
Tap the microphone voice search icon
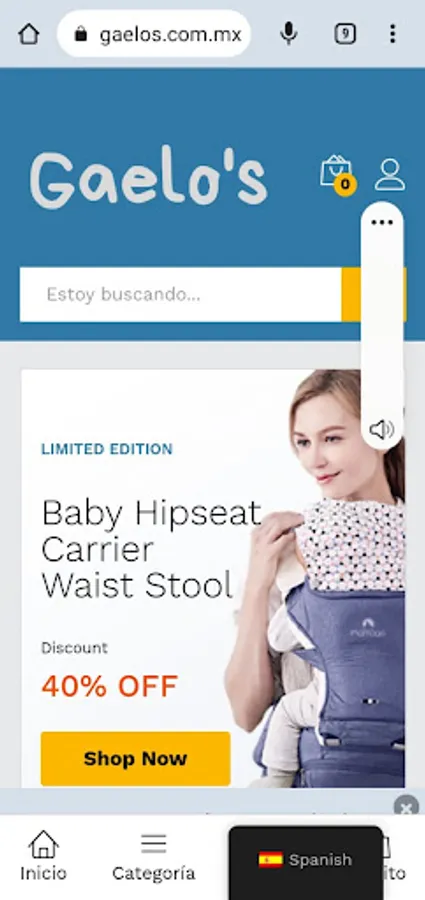pyautogui.click(x=288, y=34)
